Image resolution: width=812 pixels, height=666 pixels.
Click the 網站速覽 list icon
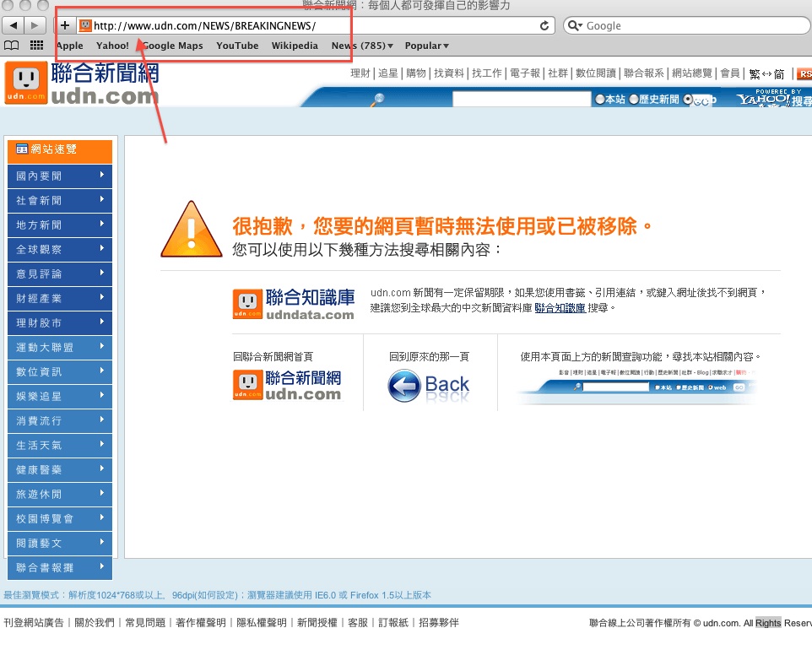[x=21, y=149]
